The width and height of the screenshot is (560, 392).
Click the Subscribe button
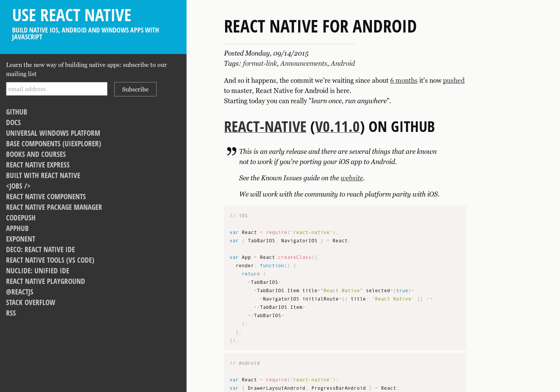click(135, 89)
